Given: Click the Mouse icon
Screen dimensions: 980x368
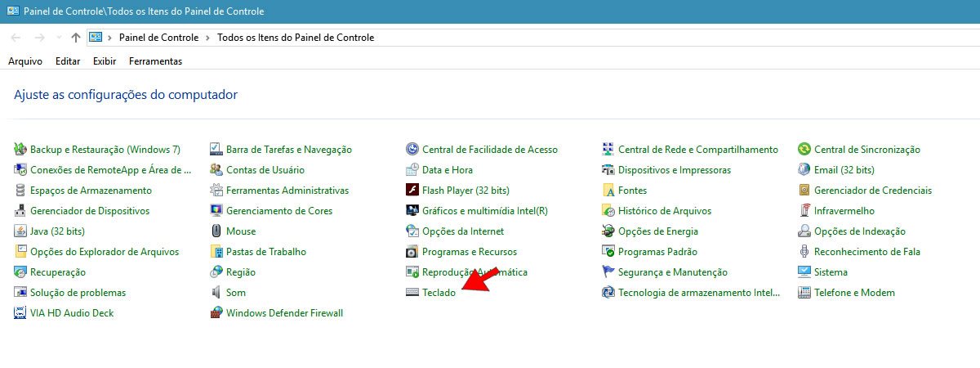Looking at the screenshot, I should [216, 231].
